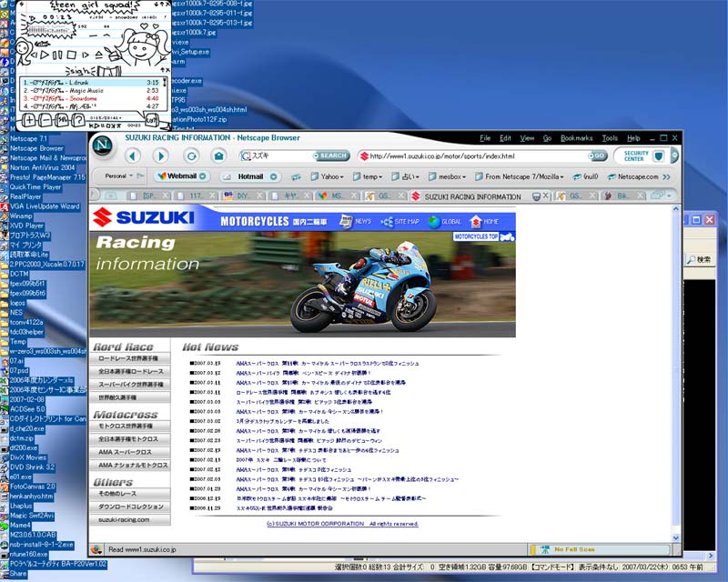Open the ダウンロードコレクション sidebar button
728x582 pixels.
pos(129,507)
